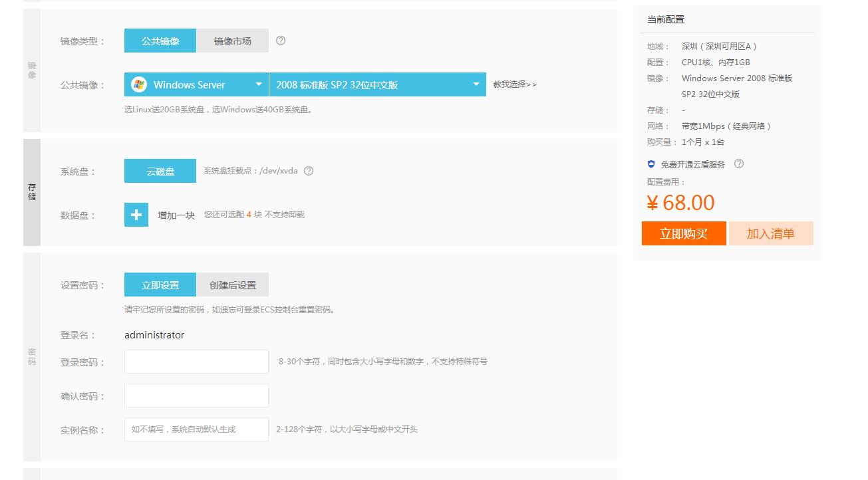Click the 加入清单 button
This screenshot has width=868, height=480.
pos(771,233)
